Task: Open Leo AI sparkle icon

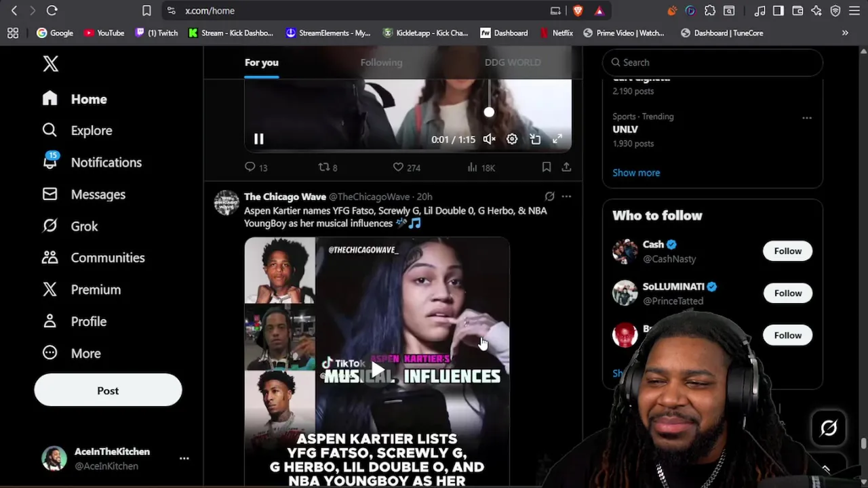Action: (816, 11)
